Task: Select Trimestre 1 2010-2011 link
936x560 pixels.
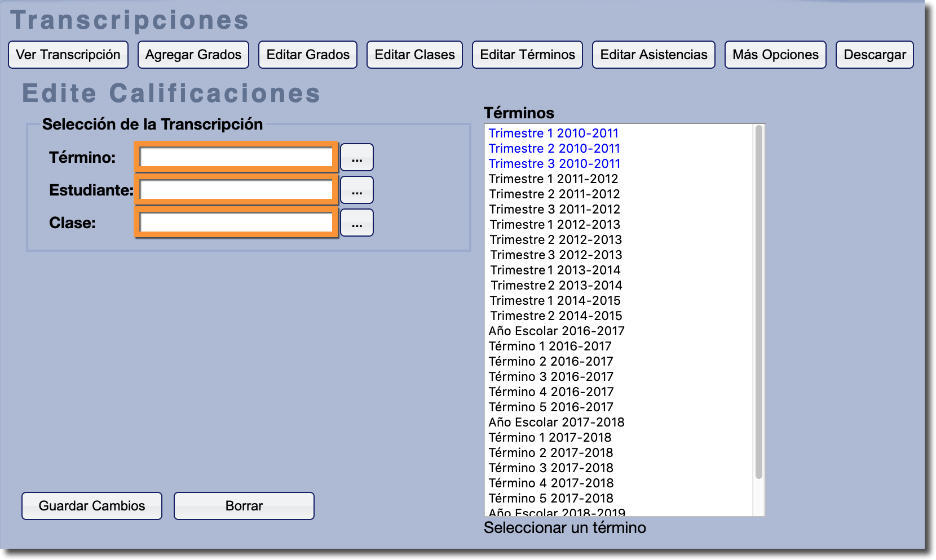Action: point(553,134)
